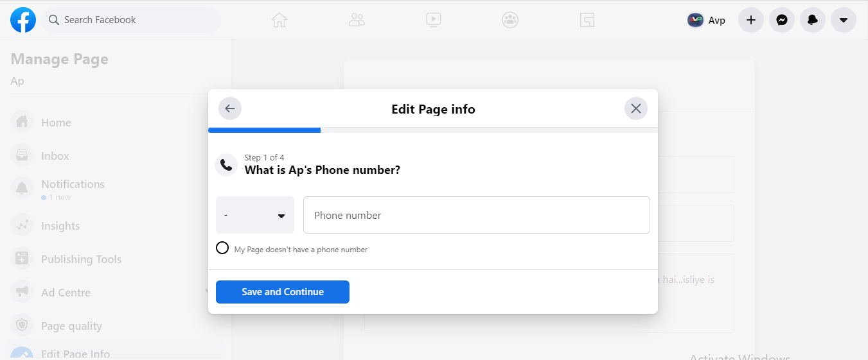The height and width of the screenshot is (360, 868).
Task: Open the country code dropdown
Action: [x=255, y=216]
